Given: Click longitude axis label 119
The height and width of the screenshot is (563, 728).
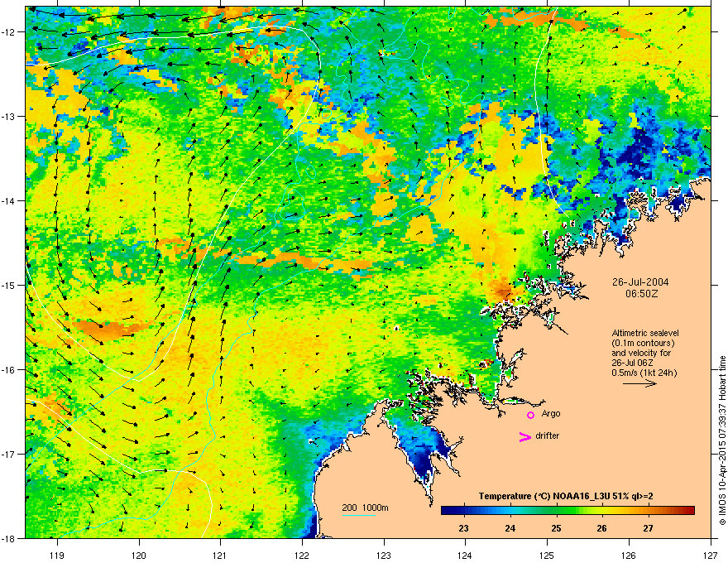Looking at the screenshot, I should 57,555.
